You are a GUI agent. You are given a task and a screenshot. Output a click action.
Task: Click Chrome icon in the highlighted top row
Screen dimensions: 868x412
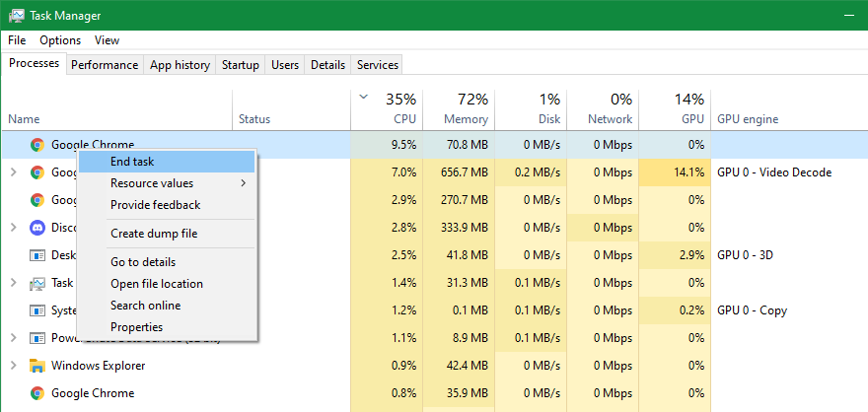click(x=37, y=145)
